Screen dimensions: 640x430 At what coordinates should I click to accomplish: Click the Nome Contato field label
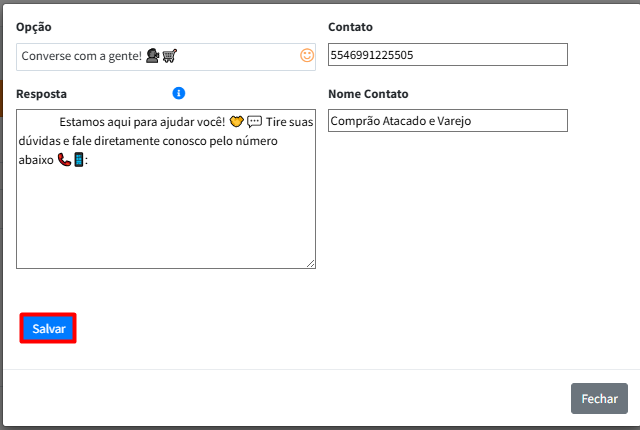point(368,94)
